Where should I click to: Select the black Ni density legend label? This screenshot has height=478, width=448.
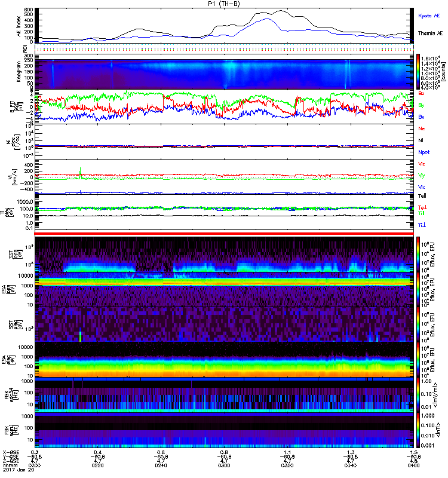[x=421, y=140]
